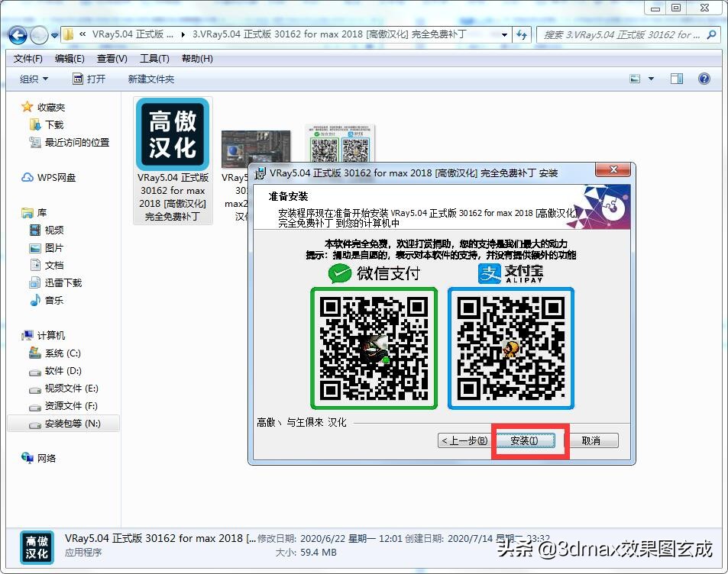This screenshot has width=728, height=574.
Task: Click the 打开 toolbar button
Action: [x=89, y=79]
